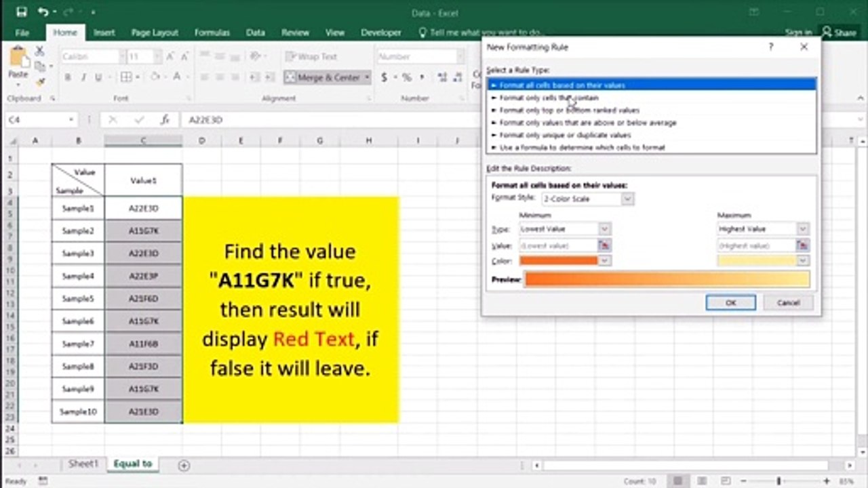
Task: Click the Undo arrow in Quick Access
Action: tap(43, 12)
